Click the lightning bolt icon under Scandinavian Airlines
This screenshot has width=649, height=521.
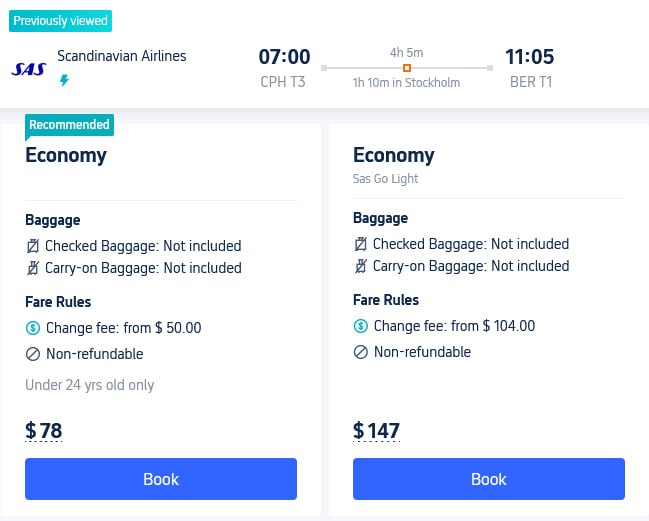coord(64,80)
